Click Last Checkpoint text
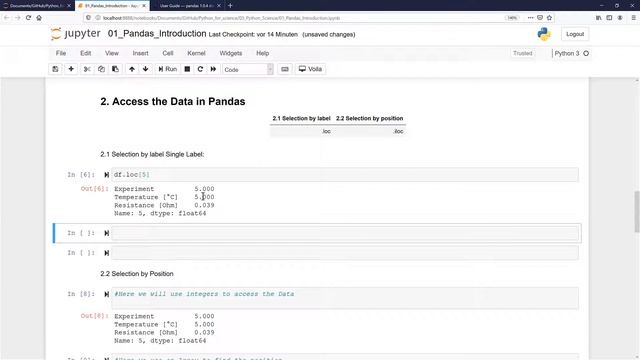 pyautogui.click(x=253, y=35)
